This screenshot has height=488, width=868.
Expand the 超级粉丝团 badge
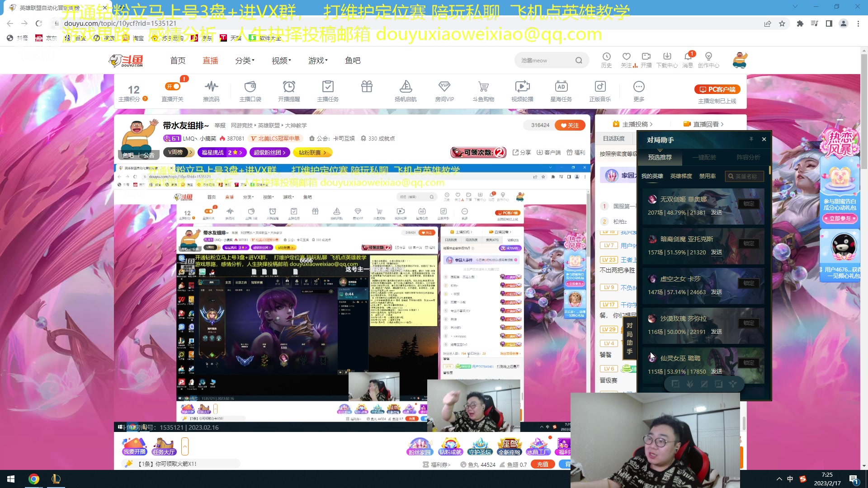(x=270, y=152)
